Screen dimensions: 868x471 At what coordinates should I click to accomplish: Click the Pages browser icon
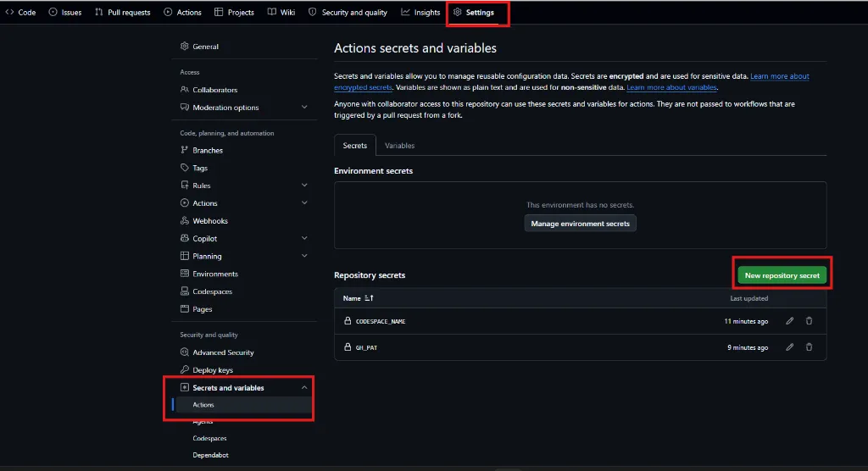[x=184, y=309]
